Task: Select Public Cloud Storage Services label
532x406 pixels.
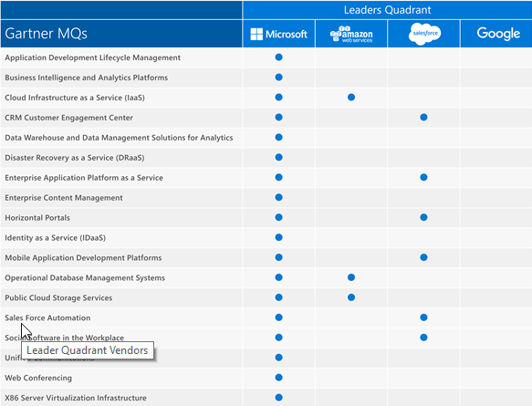Action: [58, 297]
